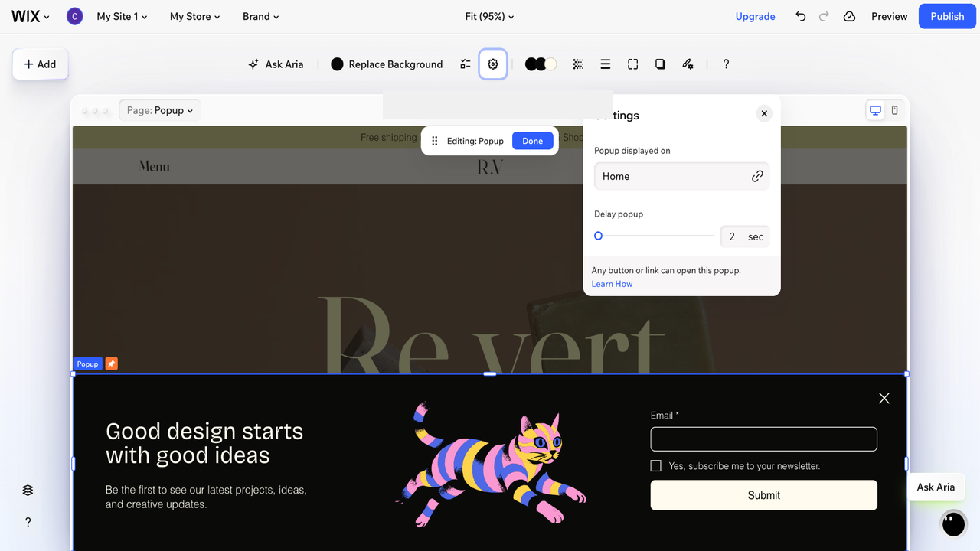Click the bottom-left help question mark
Viewport: 980px width, 551px height.
click(x=28, y=522)
